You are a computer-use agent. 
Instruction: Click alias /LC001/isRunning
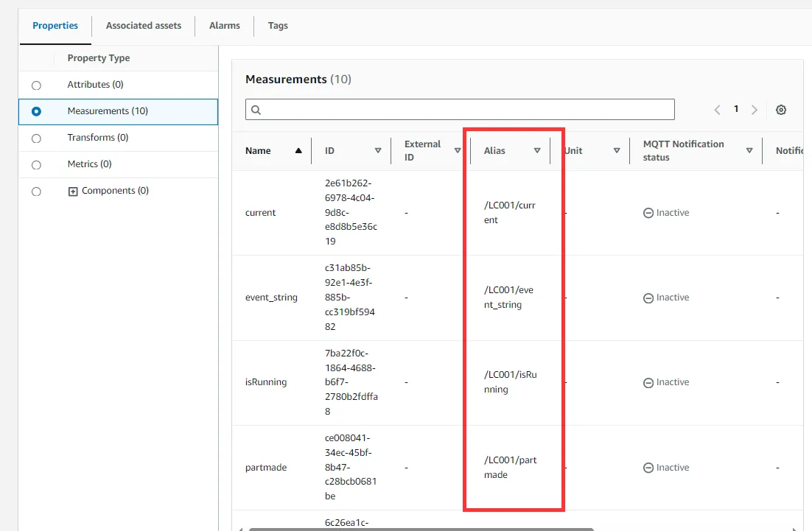[510, 382]
